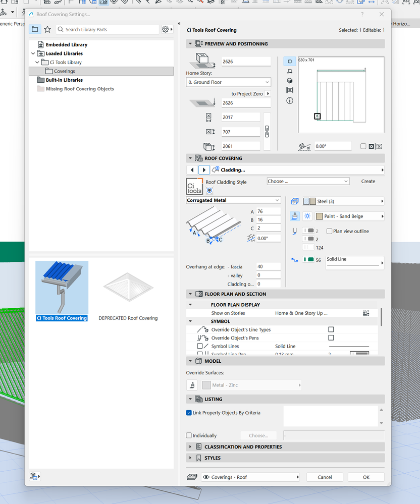Toggle the surface override paint icon
This screenshot has height=504, width=420.
(x=295, y=216)
